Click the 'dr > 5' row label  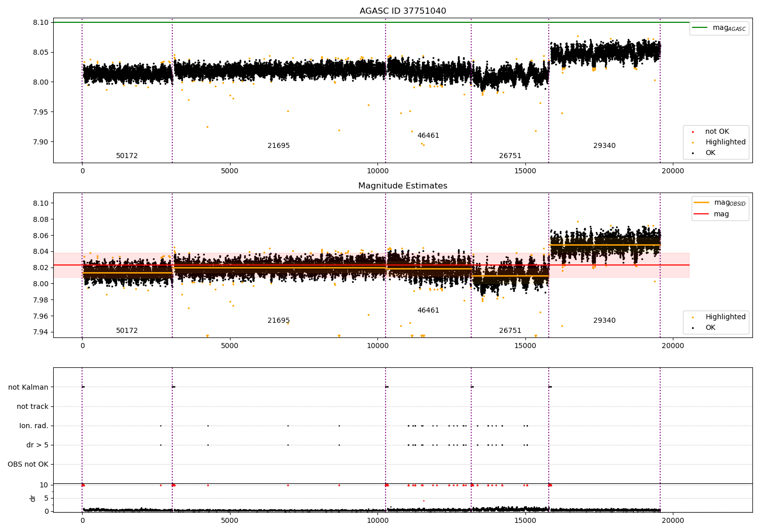tap(37, 445)
